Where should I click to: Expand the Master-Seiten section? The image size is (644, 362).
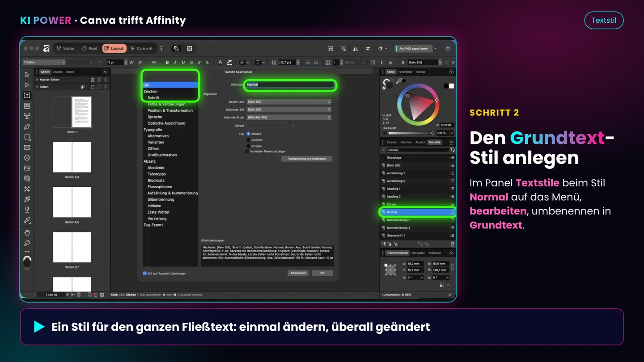[37, 80]
